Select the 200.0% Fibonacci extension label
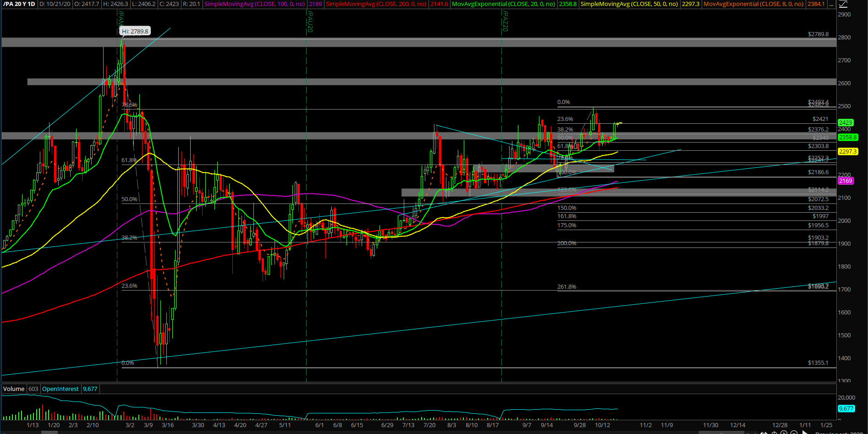This screenshot has height=434, width=868. click(x=567, y=243)
